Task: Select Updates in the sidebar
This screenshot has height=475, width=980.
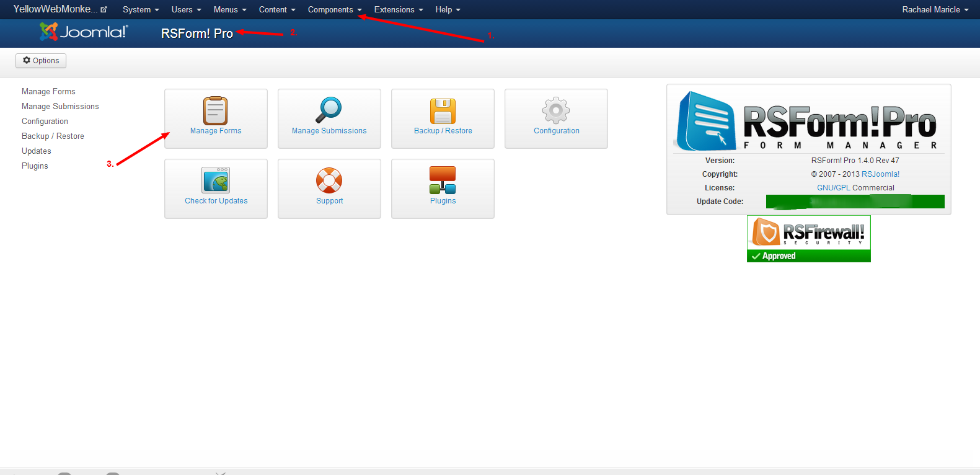Action: (37, 151)
